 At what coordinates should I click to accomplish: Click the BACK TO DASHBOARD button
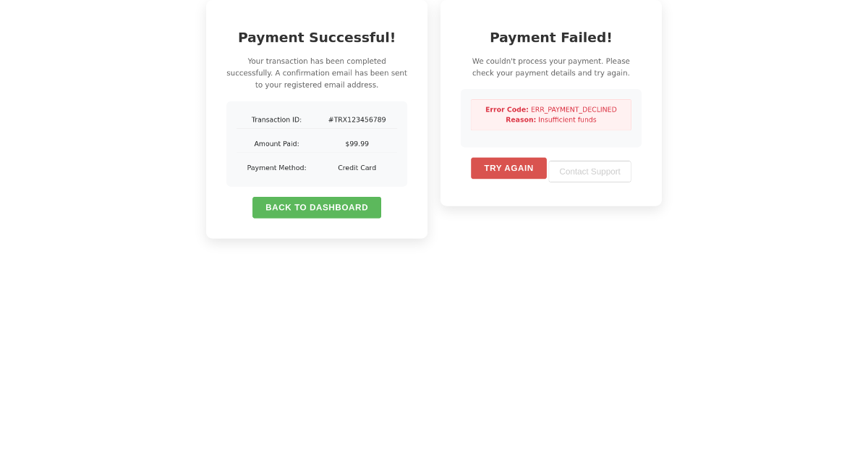click(316, 207)
